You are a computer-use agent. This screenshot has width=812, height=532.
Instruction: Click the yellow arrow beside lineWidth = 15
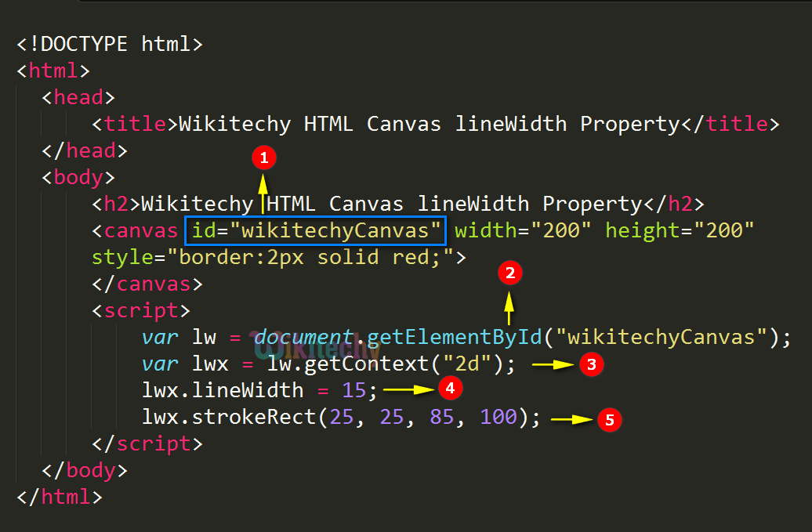coord(408,389)
